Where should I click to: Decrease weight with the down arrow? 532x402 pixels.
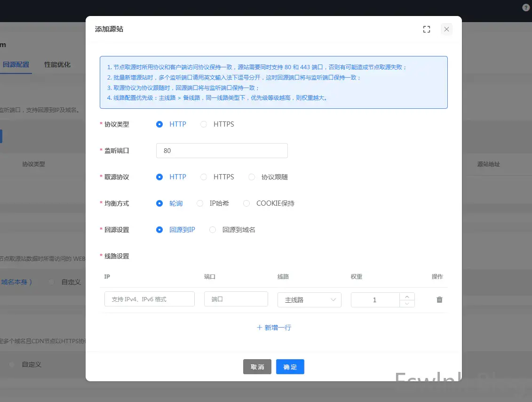[407, 304]
